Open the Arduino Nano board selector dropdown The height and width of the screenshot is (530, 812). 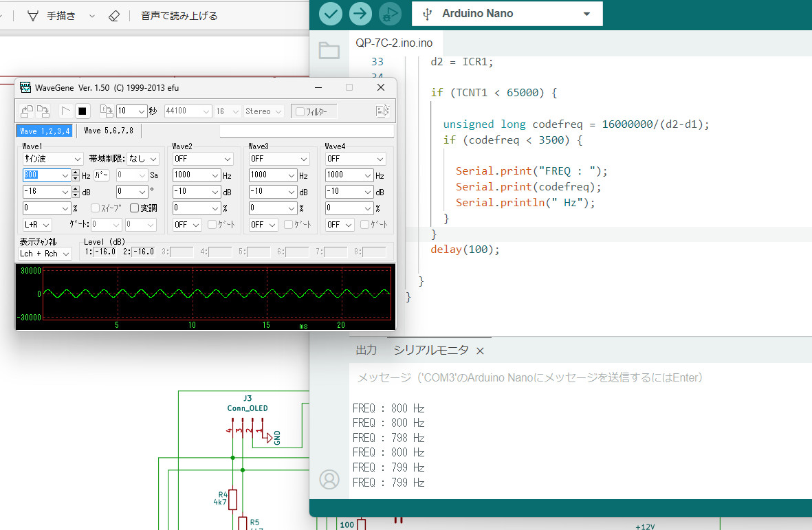507,14
